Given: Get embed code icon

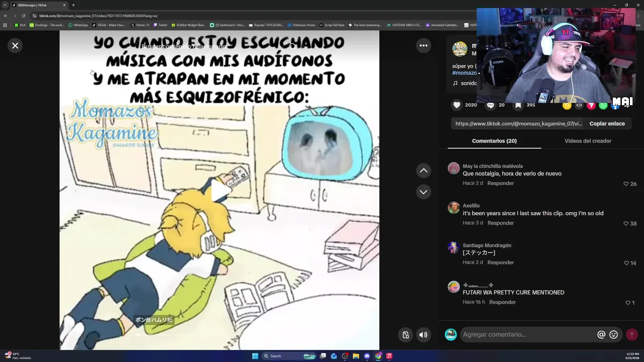Looking at the screenshot, I should pos(579,105).
